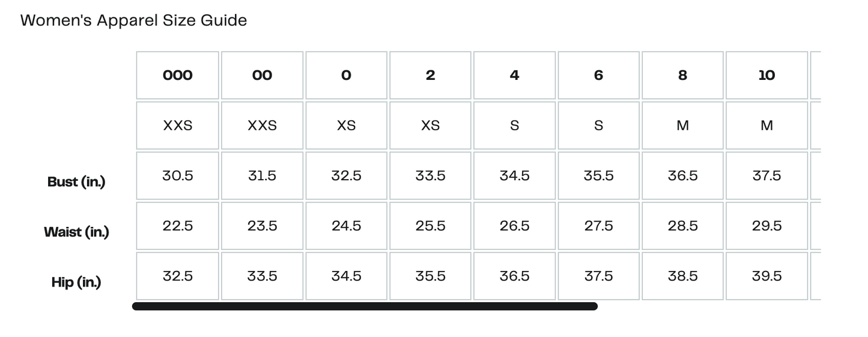Choose the size 4 column header
Screen dimensions: 868x337
tap(514, 75)
